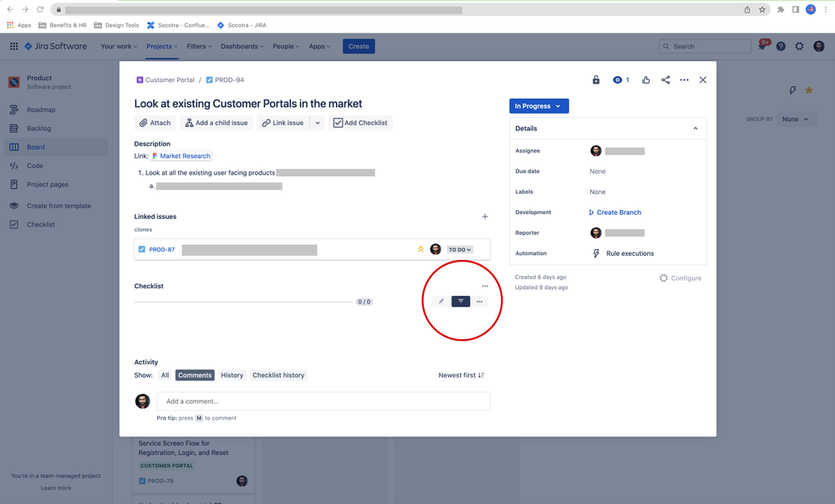Open the Chrome side panel
This screenshot has width=835, height=504.
[x=796, y=9]
